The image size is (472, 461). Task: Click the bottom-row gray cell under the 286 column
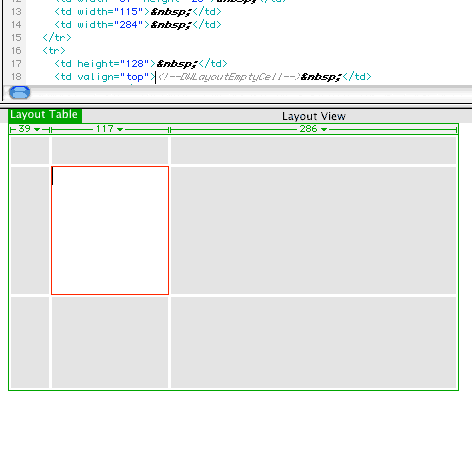point(313,342)
